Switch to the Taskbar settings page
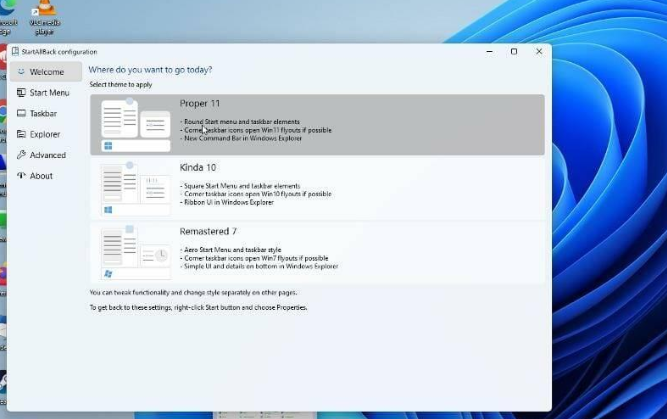 pos(46,114)
